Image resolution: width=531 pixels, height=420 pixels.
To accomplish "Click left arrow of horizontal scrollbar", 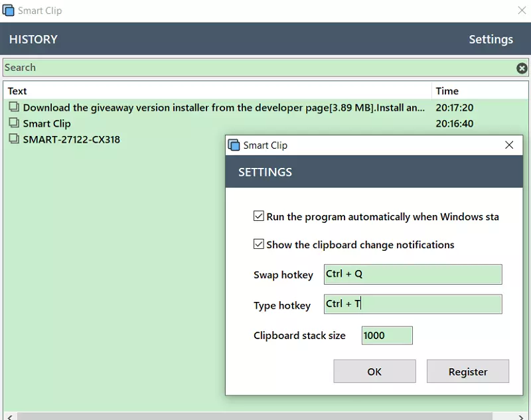I will [8, 416].
